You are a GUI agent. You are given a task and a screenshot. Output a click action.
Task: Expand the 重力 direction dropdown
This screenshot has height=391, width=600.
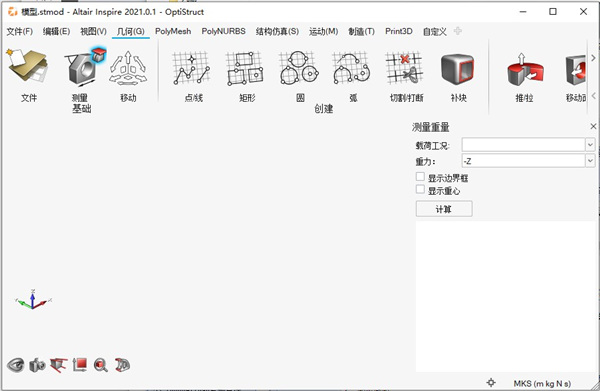coord(590,161)
